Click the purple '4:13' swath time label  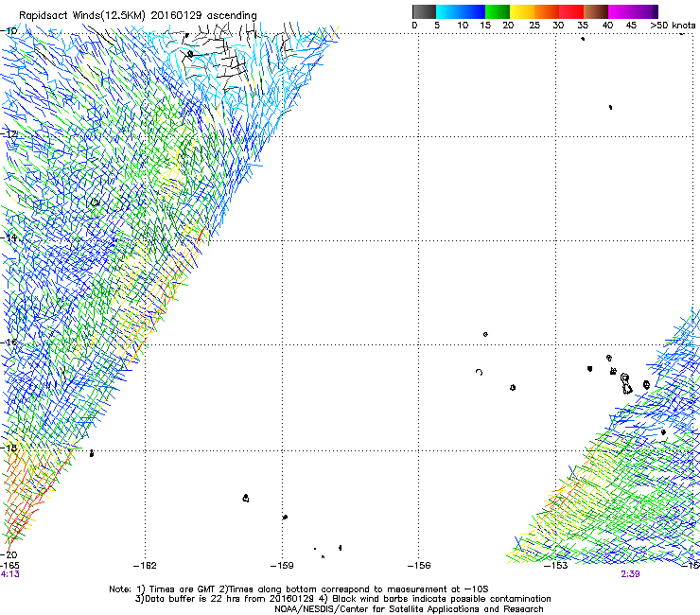(9, 574)
